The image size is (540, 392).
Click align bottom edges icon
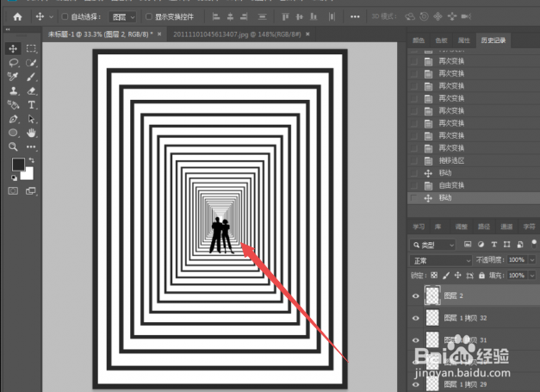313,16
